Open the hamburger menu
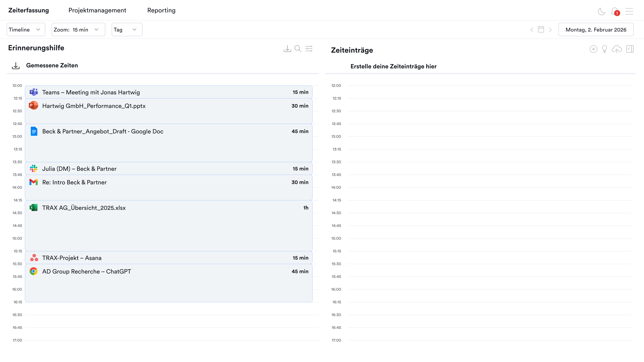644x362 pixels. click(629, 11)
